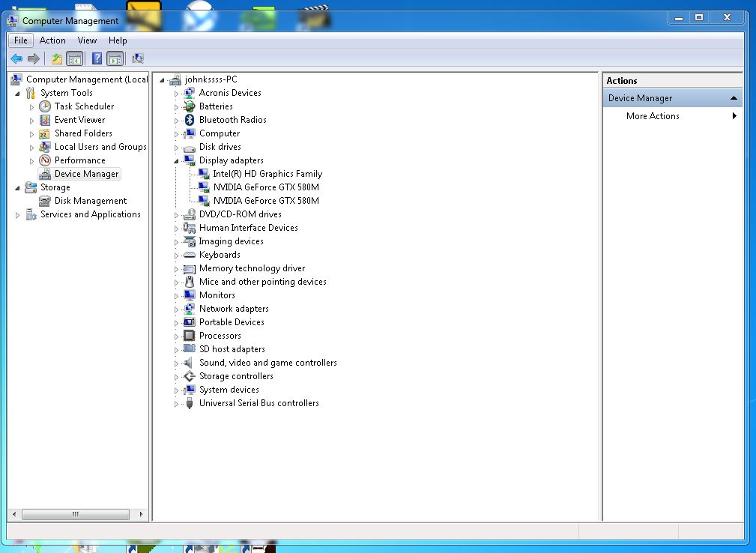This screenshot has width=756, height=553.
Task: Select the first NVIDIA GeForce GTX 580M
Action: tap(266, 187)
